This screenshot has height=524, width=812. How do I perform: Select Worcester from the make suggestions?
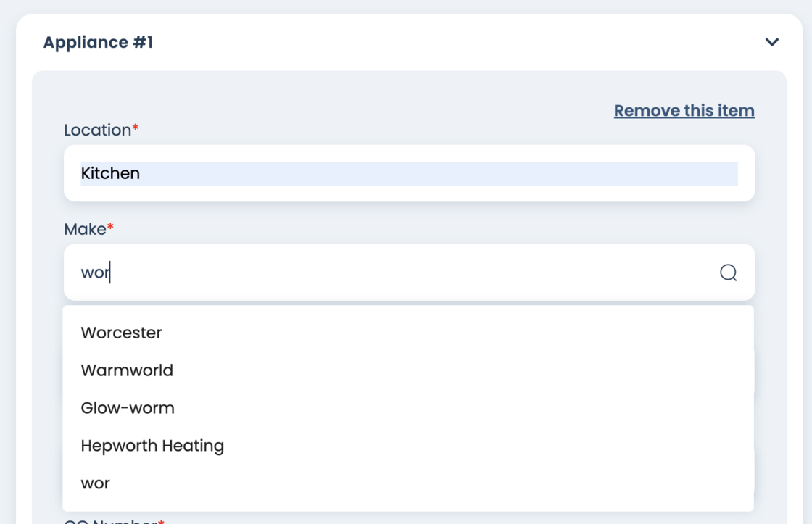(x=121, y=333)
